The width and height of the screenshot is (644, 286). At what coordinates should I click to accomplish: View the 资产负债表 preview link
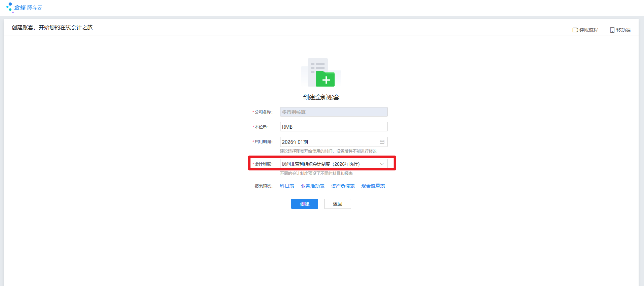343,186
